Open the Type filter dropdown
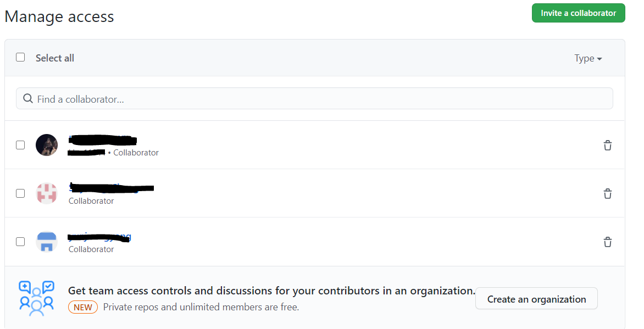 point(588,58)
